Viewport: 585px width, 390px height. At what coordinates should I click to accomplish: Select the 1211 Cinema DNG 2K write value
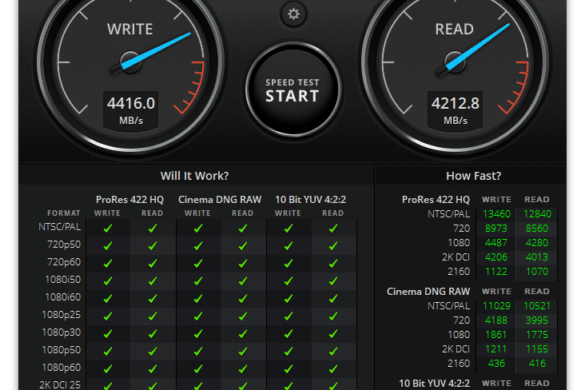point(496,349)
